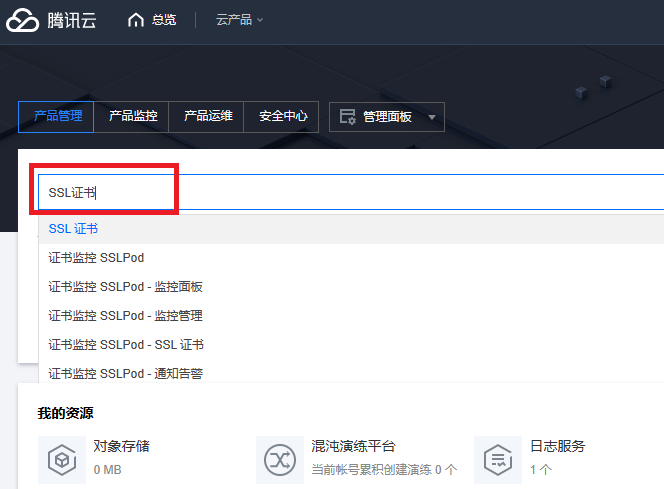Expand the 云产品 dropdown menu

pyautogui.click(x=240, y=20)
